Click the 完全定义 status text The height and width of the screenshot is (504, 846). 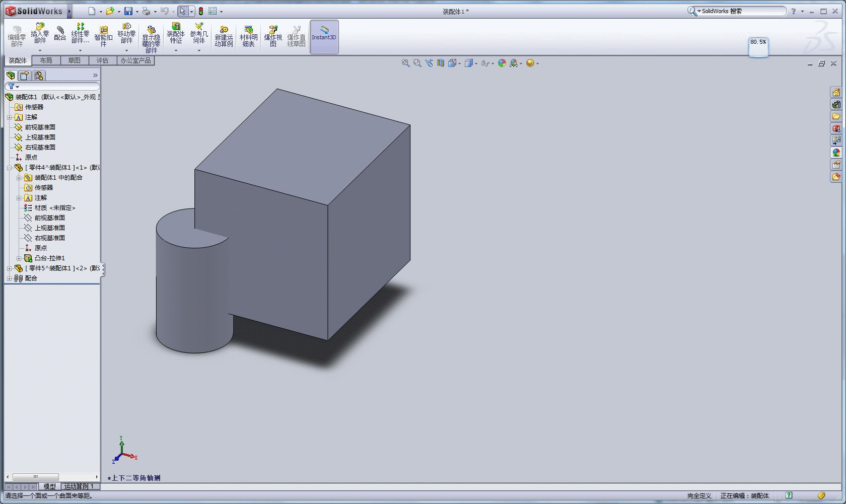pos(699,496)
